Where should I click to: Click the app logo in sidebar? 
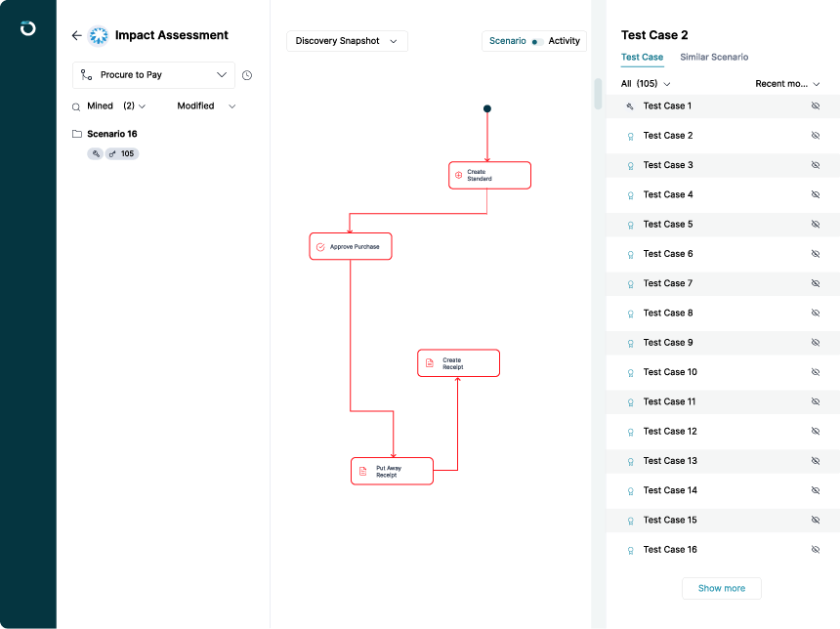[x=27, y=27]
